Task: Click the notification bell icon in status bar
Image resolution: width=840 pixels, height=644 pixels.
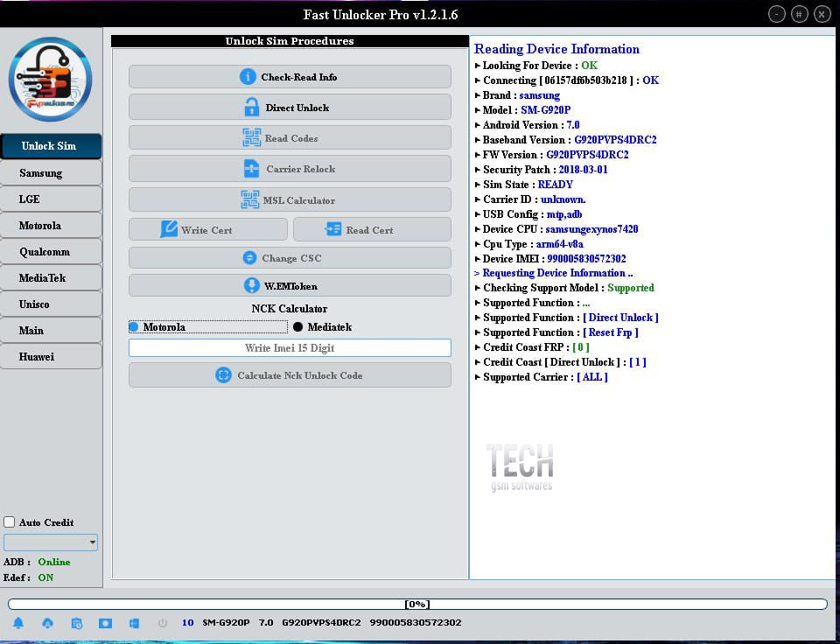Action: (x=18, y=623)
